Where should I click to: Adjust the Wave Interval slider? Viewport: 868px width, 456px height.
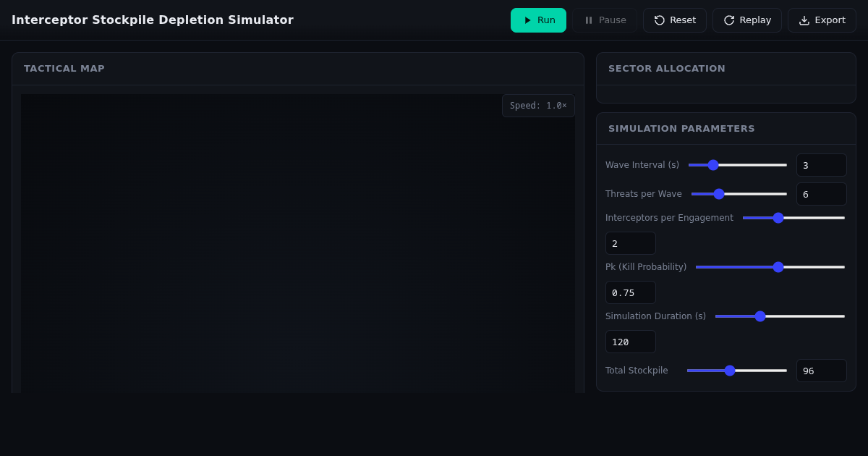click(738, 165)
